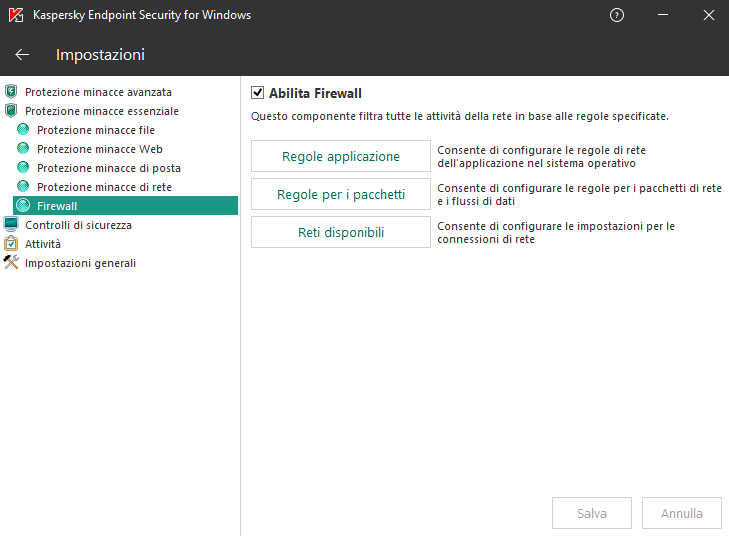
Task: Click the green globe icon beside Protezione minacce file
Action: point(23,129)
